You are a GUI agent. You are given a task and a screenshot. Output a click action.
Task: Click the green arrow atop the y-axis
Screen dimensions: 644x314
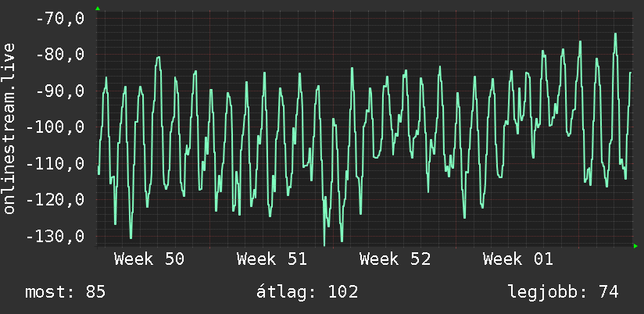[x=98, y=9]
